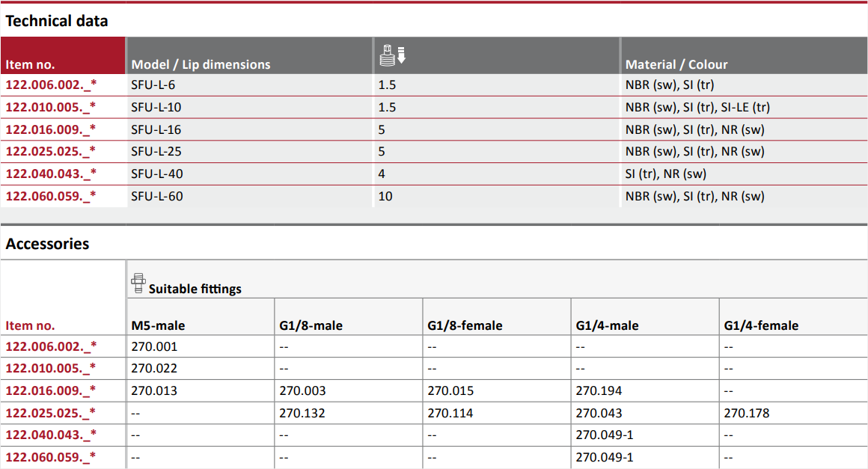The height and width of the screenshot is (469, 868).
Task: Click 122.016.009._* in Technical data table
Action: pyautogui.click(x=51, y=129)
